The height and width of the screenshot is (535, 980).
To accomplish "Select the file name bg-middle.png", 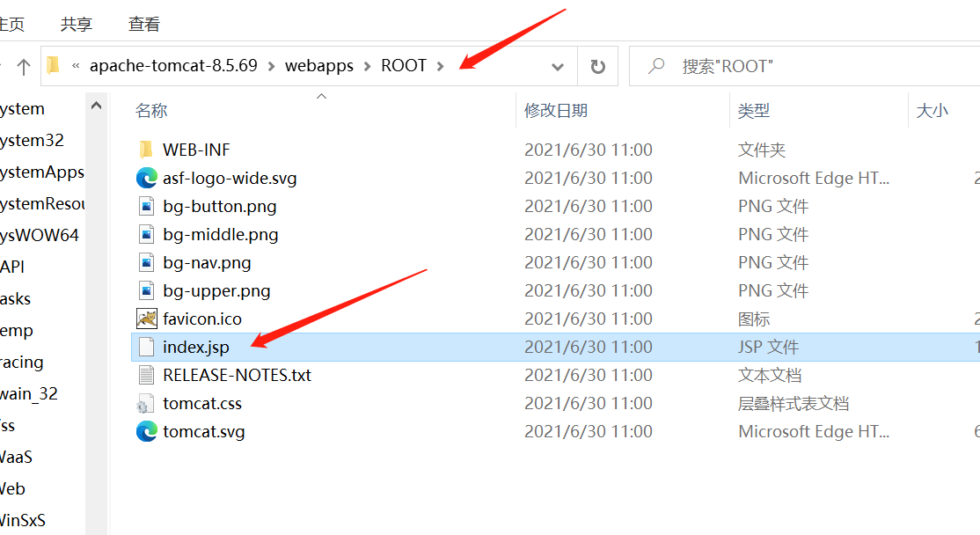I will click(x=221, y=234).
